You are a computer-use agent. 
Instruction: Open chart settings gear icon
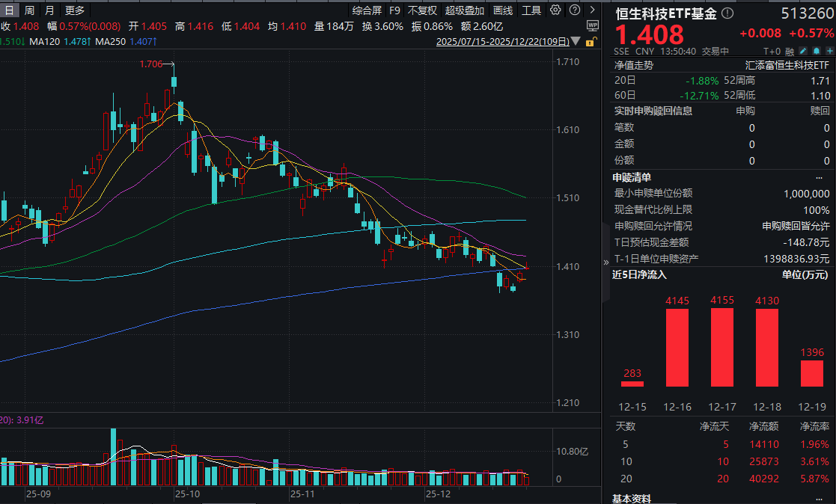click(555, 10)
